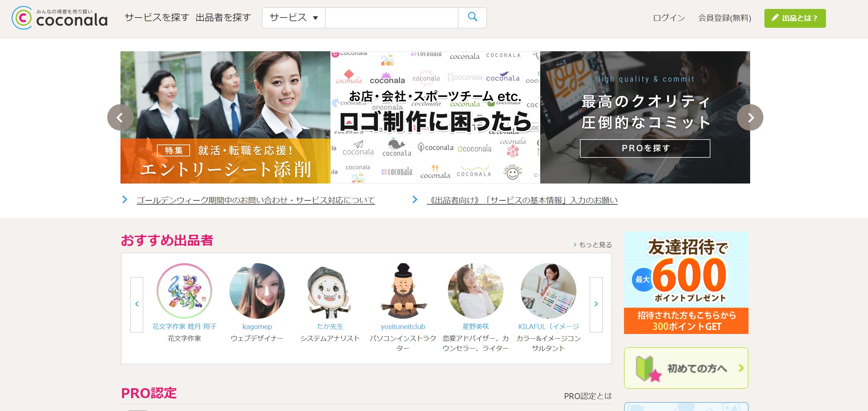The image size is (868, 411).
Task: Open kagomep profile avatar
Action: click(x=257, y=291)
